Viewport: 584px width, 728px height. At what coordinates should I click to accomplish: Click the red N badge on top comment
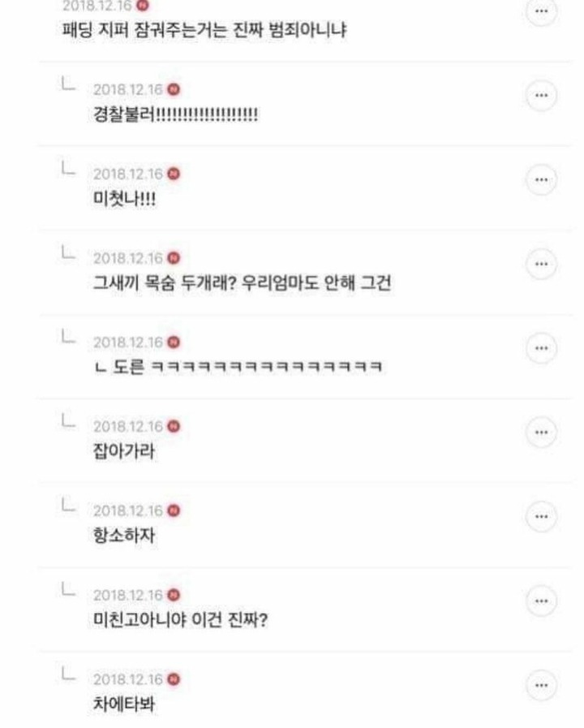[x=143, y=6]
